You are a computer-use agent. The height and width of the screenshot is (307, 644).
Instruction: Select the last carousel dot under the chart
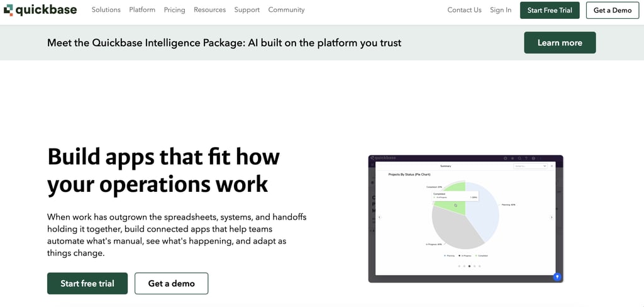tap(479, 266)
